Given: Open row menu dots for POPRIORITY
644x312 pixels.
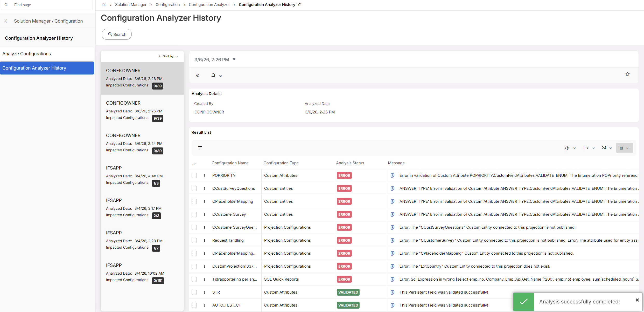Looking at the screenshot, I should pos(204,175).
